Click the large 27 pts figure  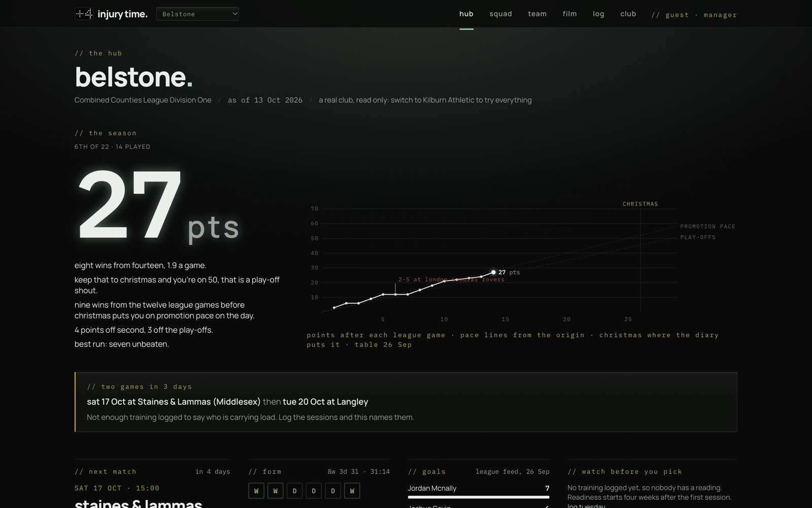pos(157,205)
